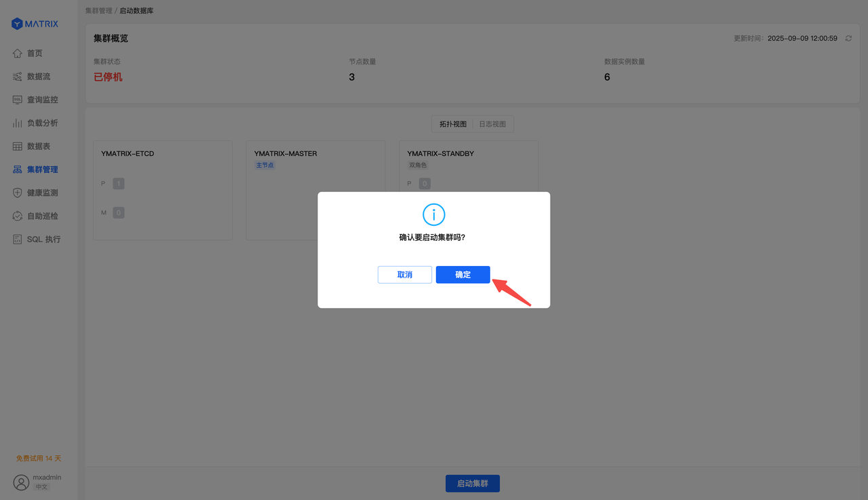Click the 双角色 tag on STANDBY card
This screenshot has height=500, width=868.
click(418, 166)
